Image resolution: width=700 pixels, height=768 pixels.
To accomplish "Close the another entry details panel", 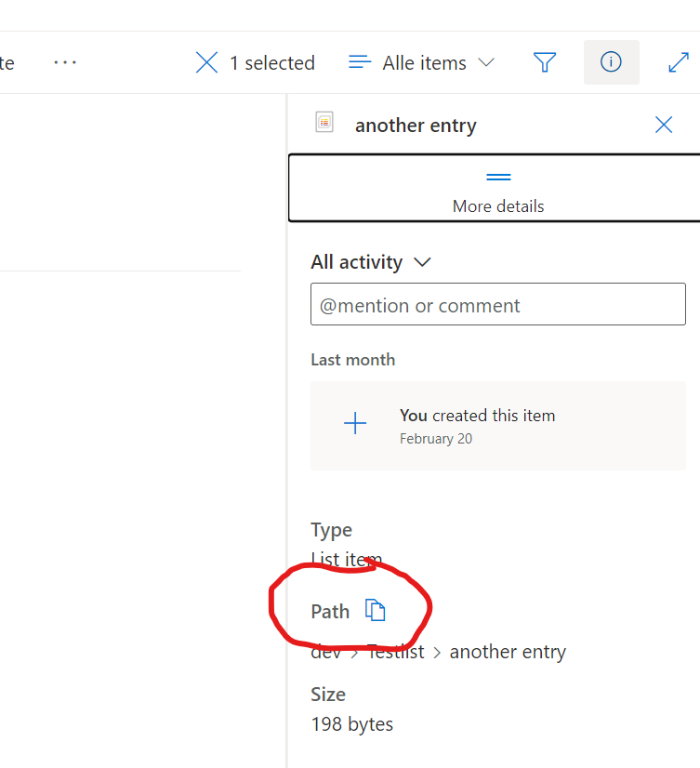I will pyautogui.click(x=664, y=125).
